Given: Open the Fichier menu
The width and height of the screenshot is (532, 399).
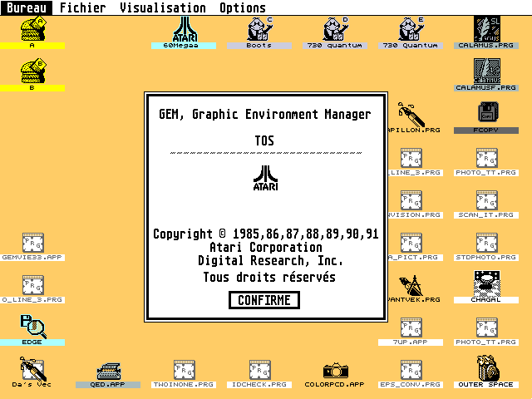Looking at the screenshot, I should point(83,7).
